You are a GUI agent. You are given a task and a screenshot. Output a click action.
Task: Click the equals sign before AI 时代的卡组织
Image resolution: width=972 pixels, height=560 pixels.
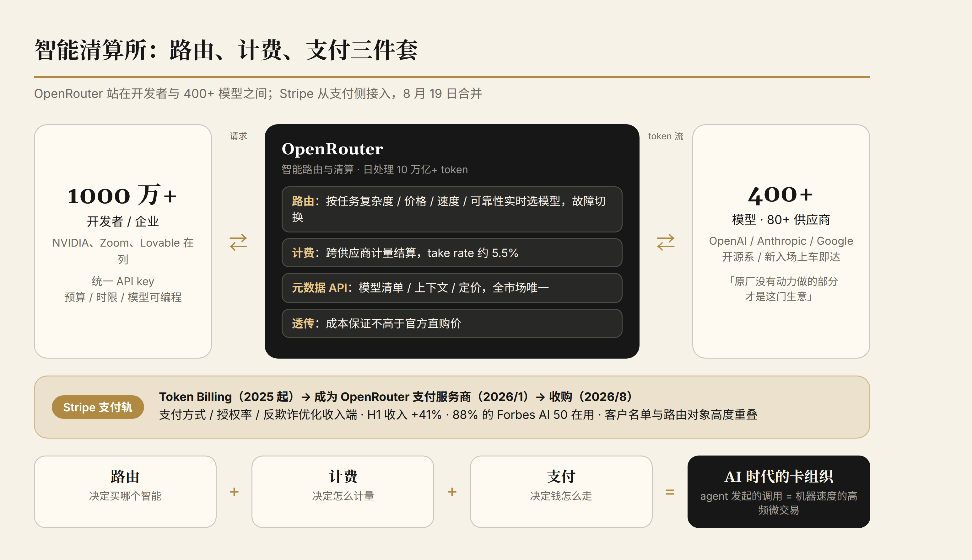(x=670, y=492)
